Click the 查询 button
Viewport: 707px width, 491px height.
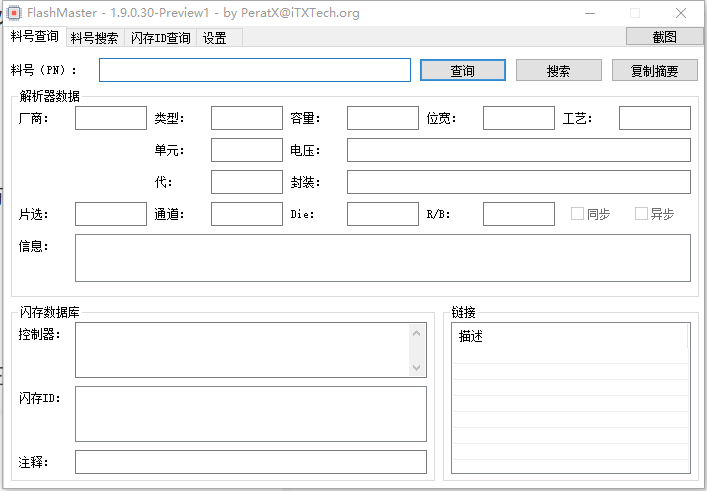(x=463, y=70)
